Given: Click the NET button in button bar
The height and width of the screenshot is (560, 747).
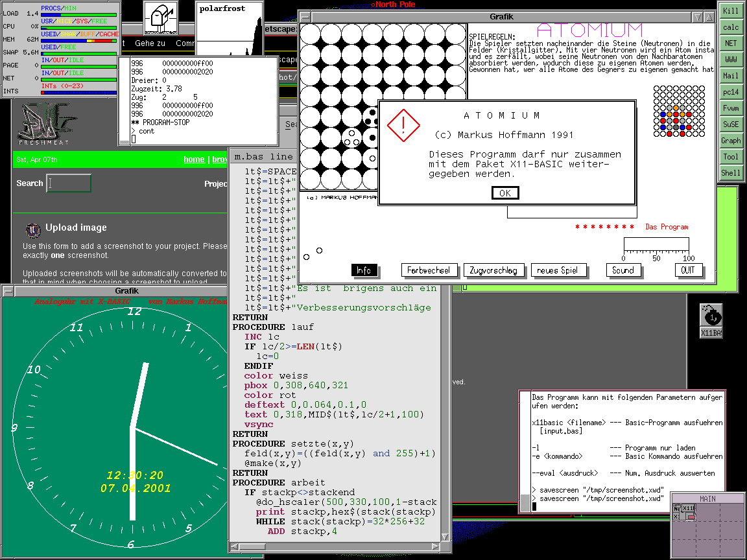Looking at the screenshot, I should click(x=731, y=43).
